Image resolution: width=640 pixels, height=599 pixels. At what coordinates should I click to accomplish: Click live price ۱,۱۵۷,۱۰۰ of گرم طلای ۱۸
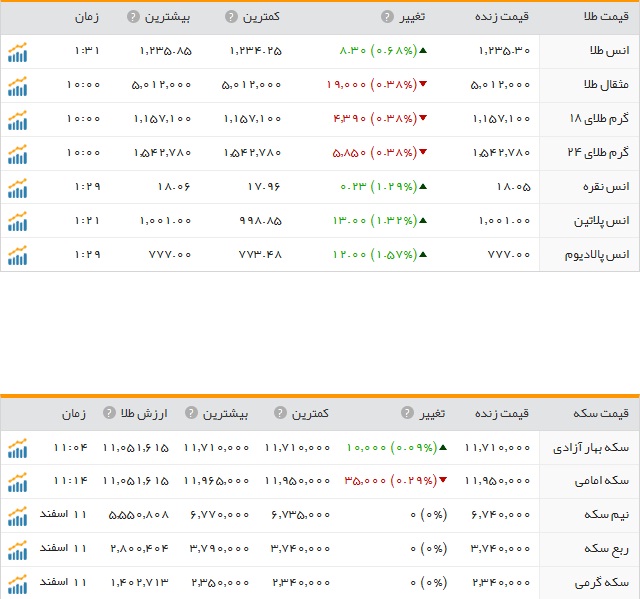tap(501, 119)
